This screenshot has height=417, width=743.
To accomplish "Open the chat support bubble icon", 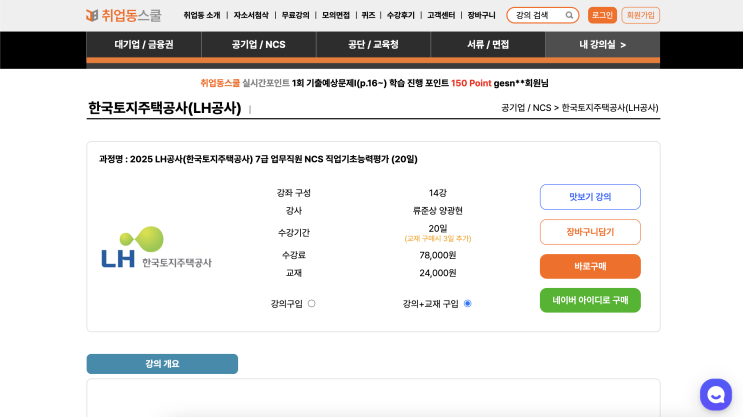I will [716, 394].
